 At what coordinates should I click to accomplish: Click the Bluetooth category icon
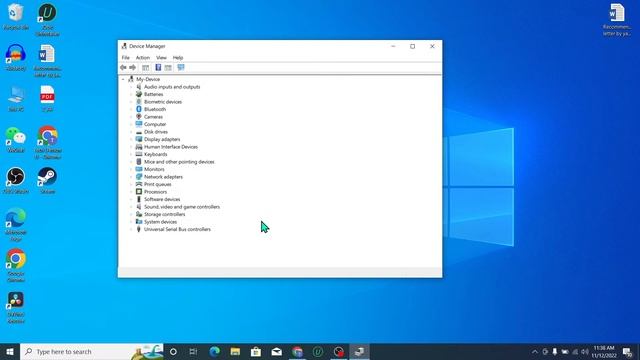(139, 109)
